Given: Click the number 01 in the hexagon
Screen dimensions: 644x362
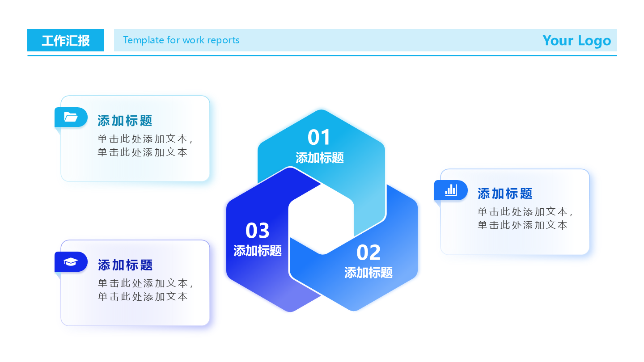Looking at the screenshot, I should [x=319, y=138].
